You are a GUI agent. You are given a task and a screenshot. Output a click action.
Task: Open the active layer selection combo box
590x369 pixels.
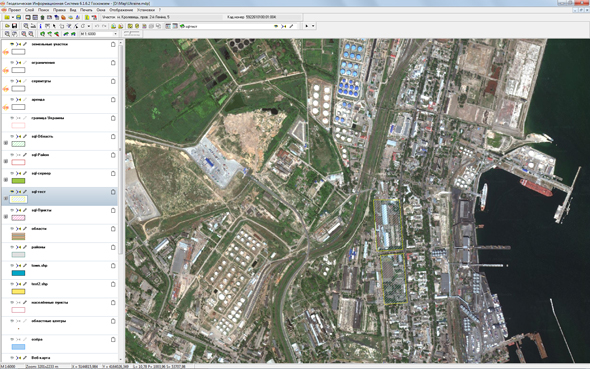point(227,26)
